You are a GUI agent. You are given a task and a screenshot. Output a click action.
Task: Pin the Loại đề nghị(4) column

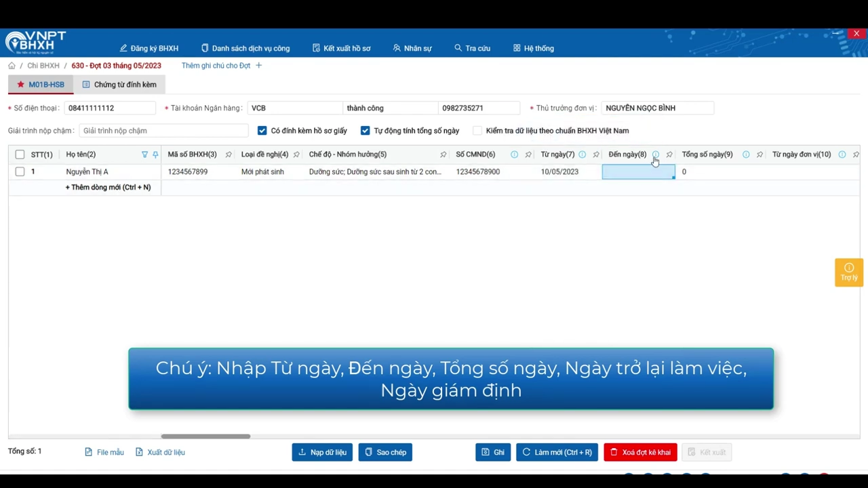pyautogui.click(x=296, y=155)
